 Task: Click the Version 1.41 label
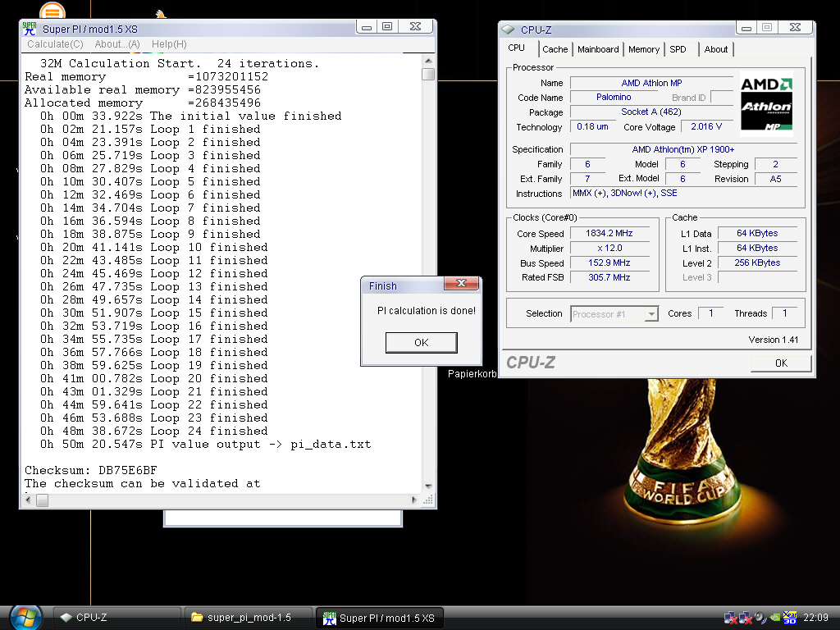click(x=773, y=340)
